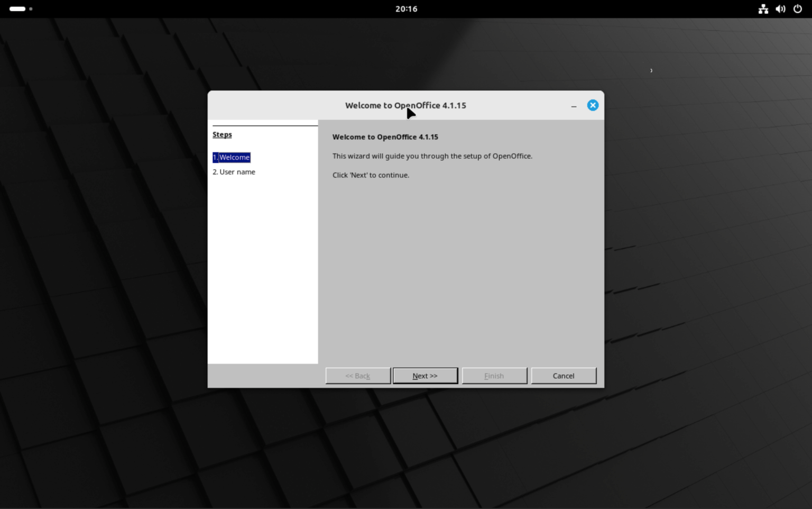Screen dimensions: 812x509
Task: Click the grayed-out Finish button
Action: pyautogui.click(x=494, y=376)
